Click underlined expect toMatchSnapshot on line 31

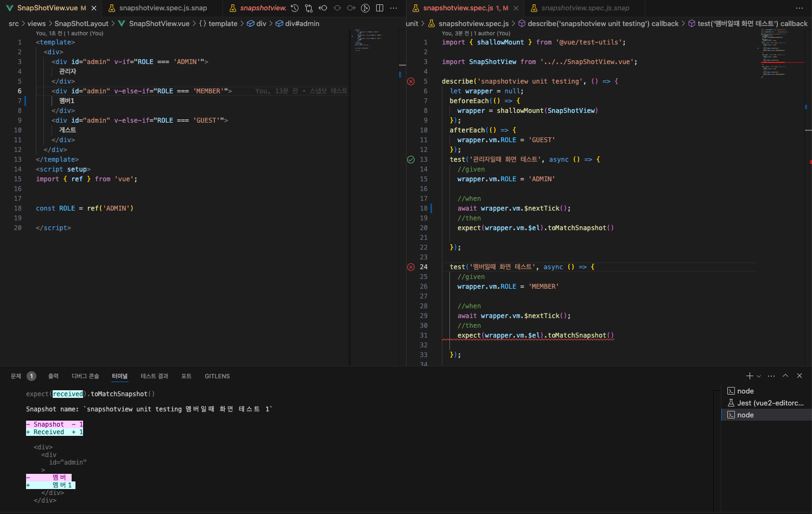536,335
